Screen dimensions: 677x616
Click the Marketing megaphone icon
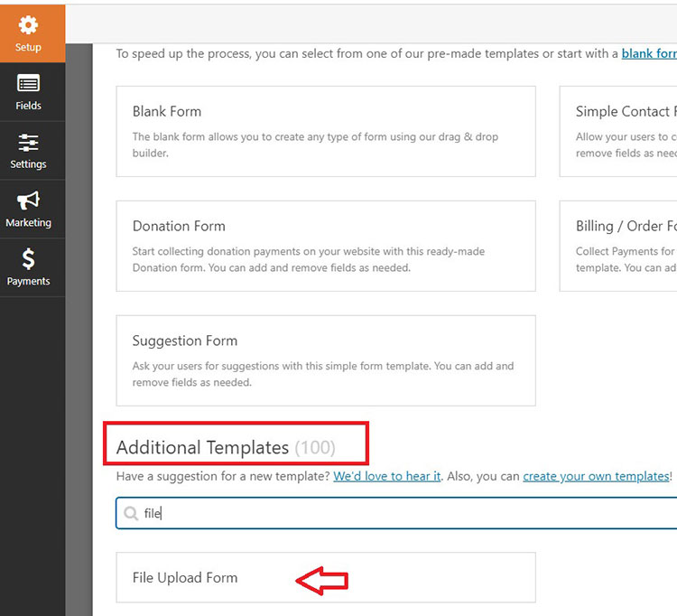28,201
